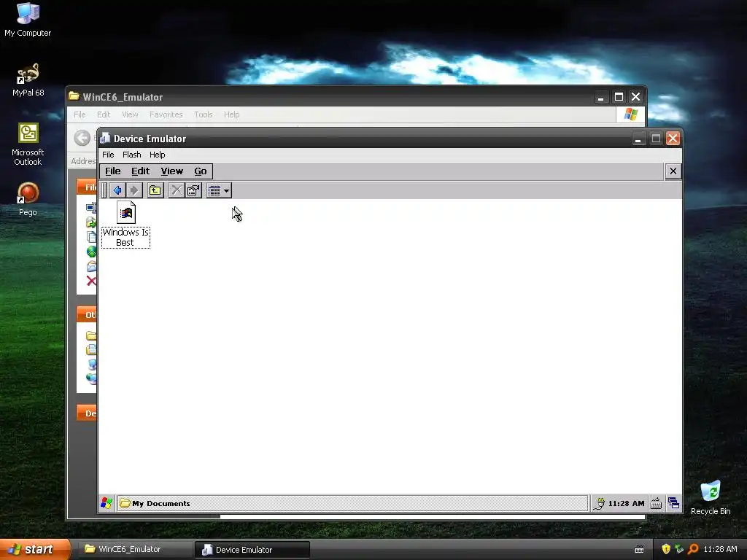This screenshot has height=560, width=747.
Task: Select My Documents in the CE taskbar
Action: 352,503
